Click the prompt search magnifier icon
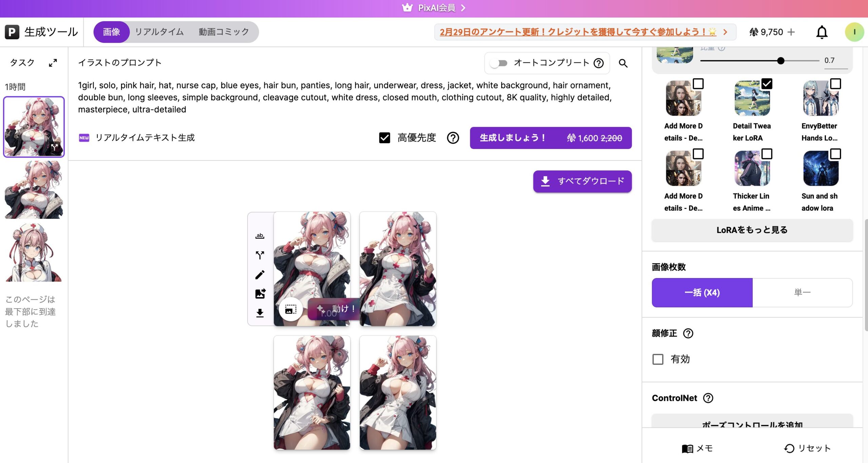Screen dimensions: 868x463 click(623, 63)
